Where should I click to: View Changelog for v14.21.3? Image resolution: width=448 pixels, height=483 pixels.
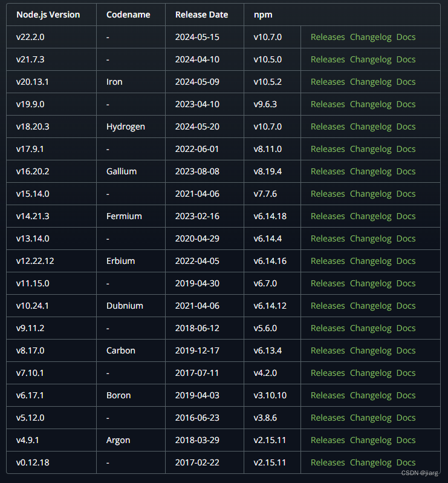point(371,217)
